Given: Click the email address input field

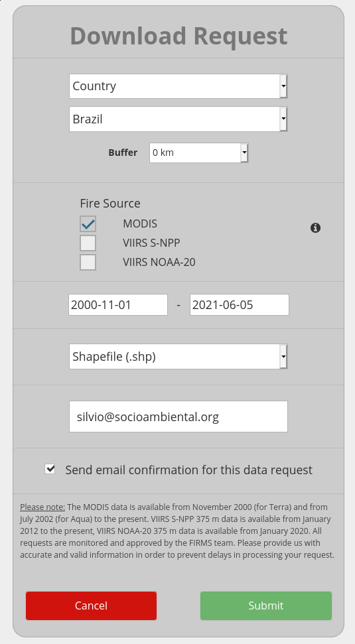Looking at the screenshot, I should click(x=178, y=417).
